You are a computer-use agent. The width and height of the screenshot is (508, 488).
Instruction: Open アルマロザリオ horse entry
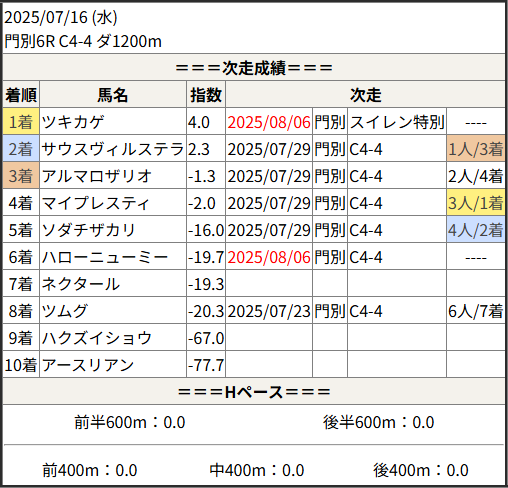pyautogui.click(x=97, y=176)
